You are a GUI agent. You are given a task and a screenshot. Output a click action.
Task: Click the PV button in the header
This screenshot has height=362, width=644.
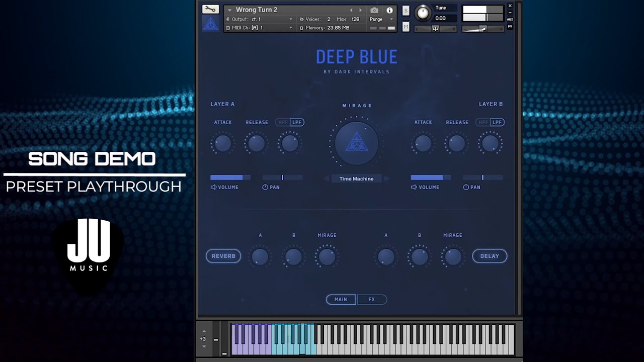510,26
